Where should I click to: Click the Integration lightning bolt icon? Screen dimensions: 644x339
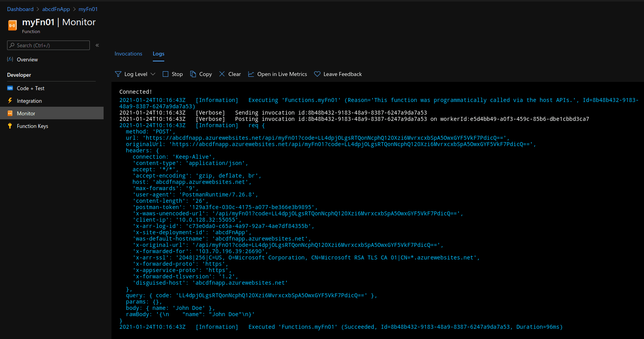coord(10,101)
